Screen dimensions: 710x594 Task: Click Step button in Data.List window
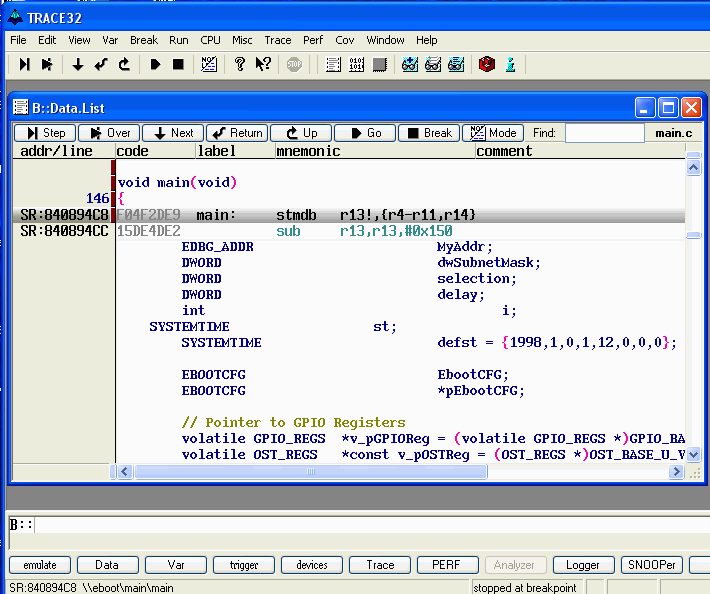pos(45,133)
